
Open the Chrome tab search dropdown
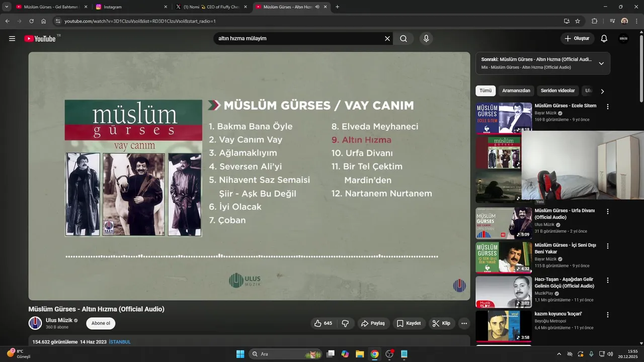click(7, 7)
